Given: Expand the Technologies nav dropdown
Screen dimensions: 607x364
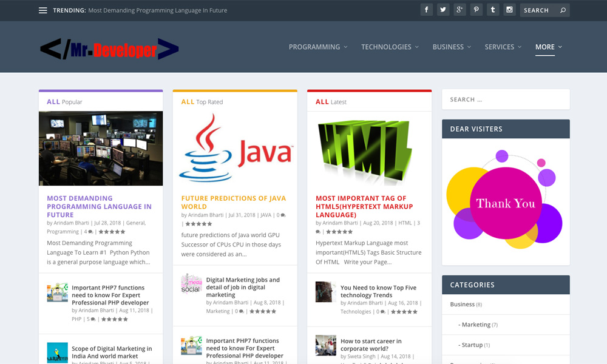Looking at the screenshot, I should (390, 47).
